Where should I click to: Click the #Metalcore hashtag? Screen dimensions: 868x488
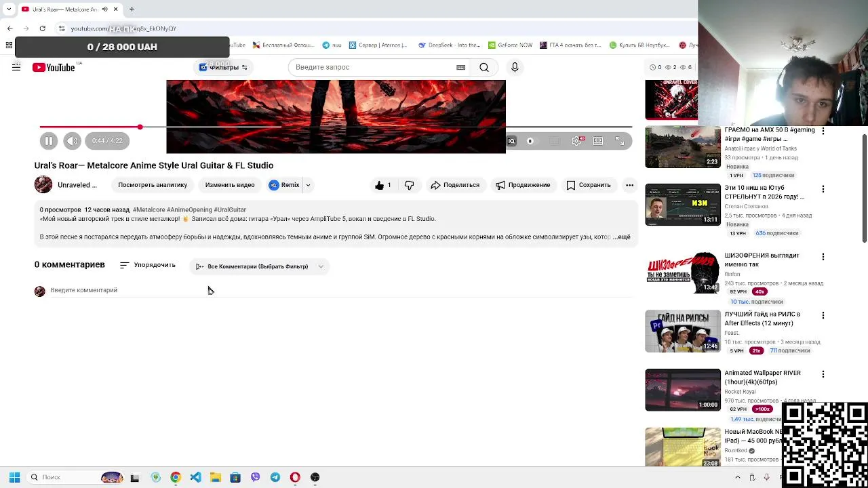pos(149,210)
